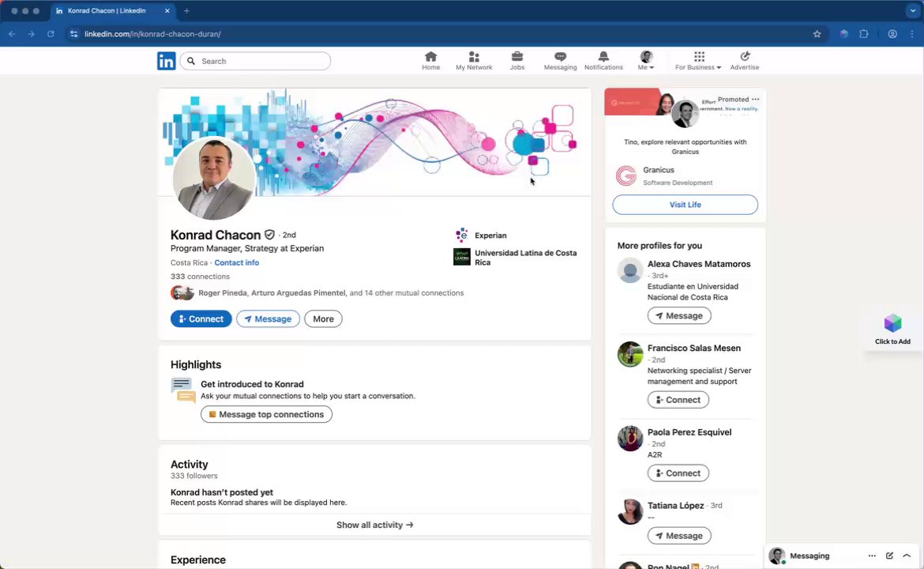This screenshot has width=924, height=569.
Task: Compose new message in Messaging overlay
Action: tap(889, 556)
